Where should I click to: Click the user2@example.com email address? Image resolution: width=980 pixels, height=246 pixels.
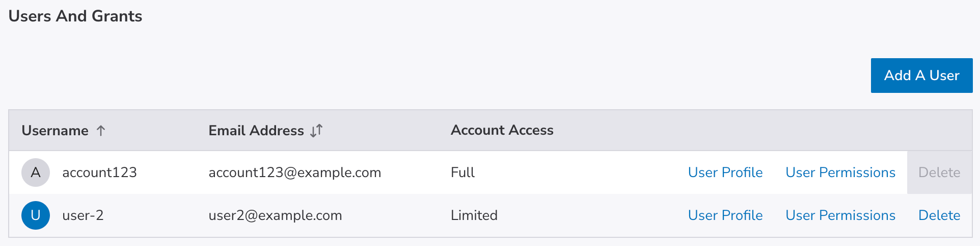pyautogui.click(x=275, y=215)
